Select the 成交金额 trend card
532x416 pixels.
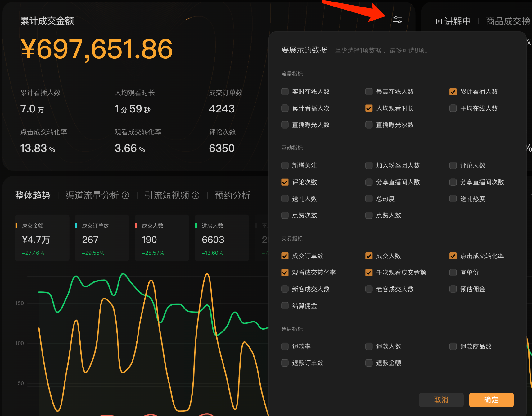tap(42, 238)
